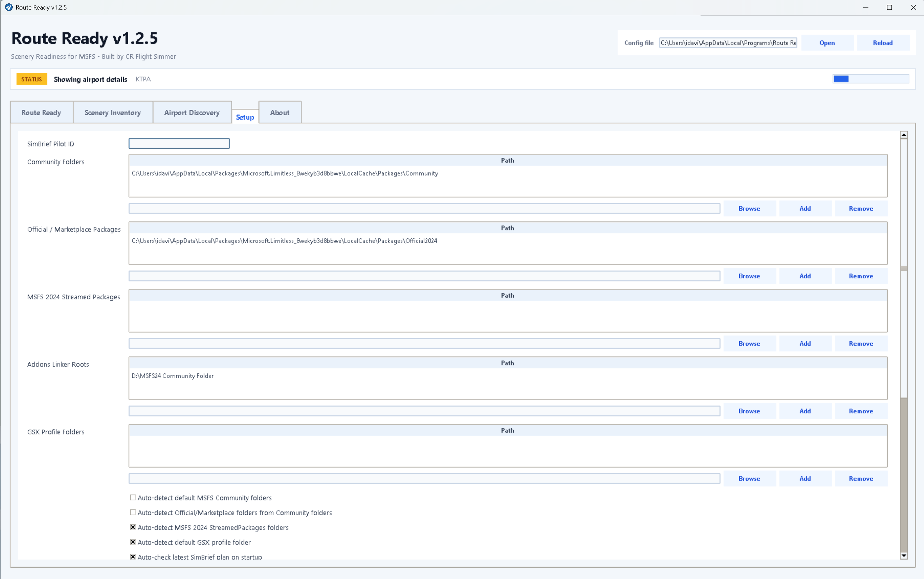924x579 pixels.
Task: Enable auto-detect Official/Marketplace folders checkbox
Action: (x=133, y=513)
